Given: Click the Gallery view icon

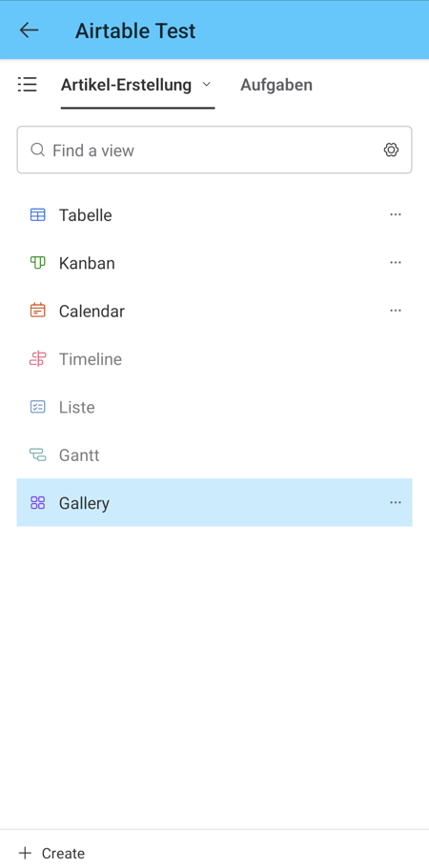Looking at the screenshot, I should click(37, 503).
